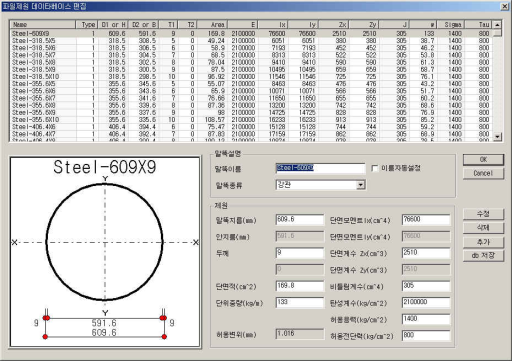Viewport: 512px width, 361px height.
Task: Click the 말뚝지름(mm) input field with 609.6
Action: [300, 220]
